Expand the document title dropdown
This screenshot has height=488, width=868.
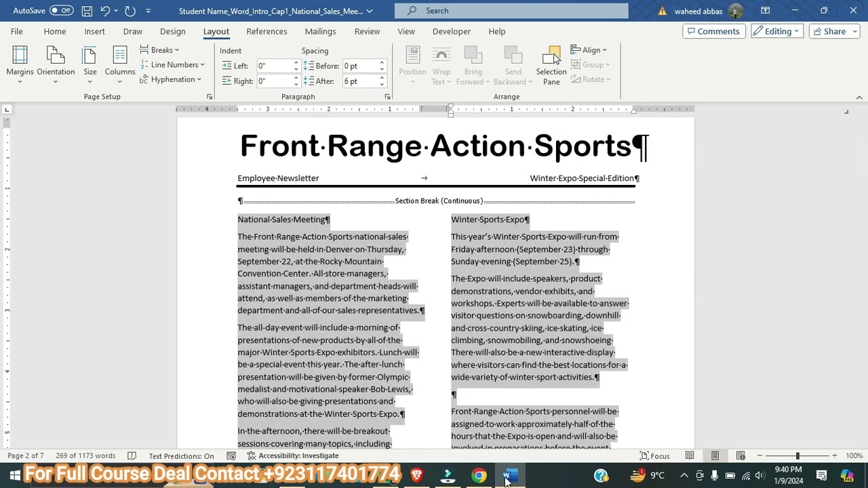pos(369,11)
